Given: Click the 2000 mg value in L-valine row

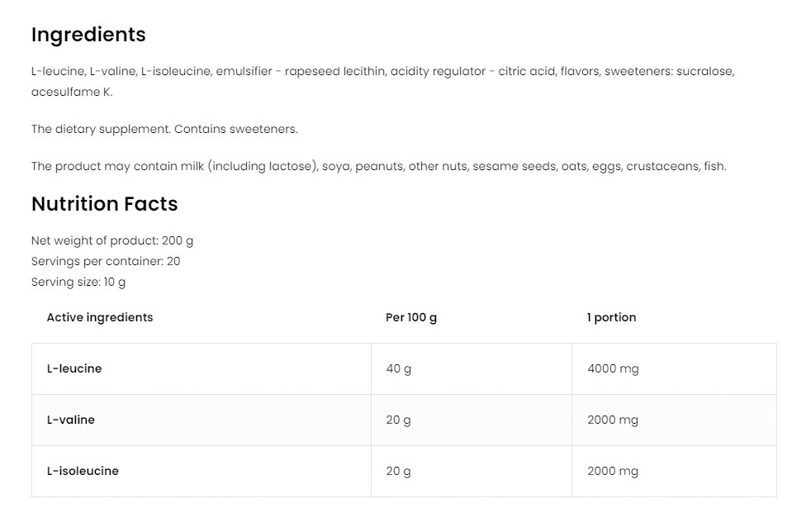Looking at the screenshot, I should click(613, 420).
